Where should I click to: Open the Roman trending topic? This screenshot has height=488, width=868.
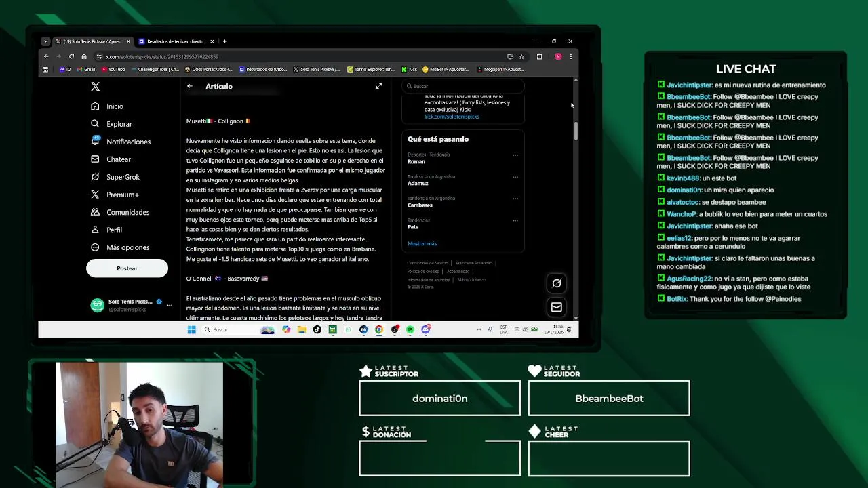[416, 162]
